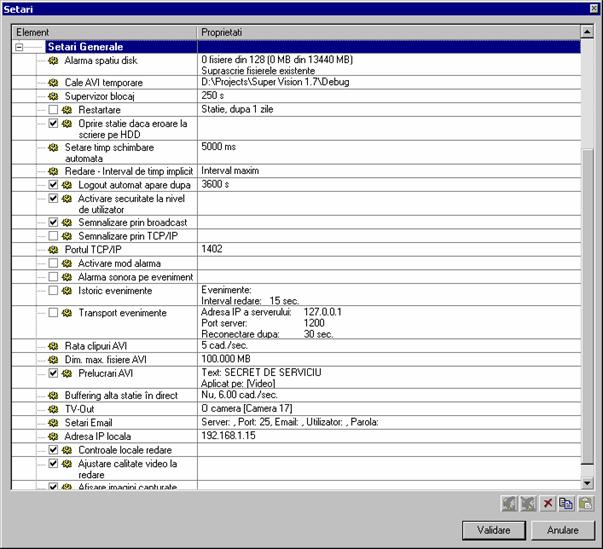Enable the Transport evenimente checkbox
This screenshot has width=603, height=549.
pyautogui.click(x=54, y=313)
